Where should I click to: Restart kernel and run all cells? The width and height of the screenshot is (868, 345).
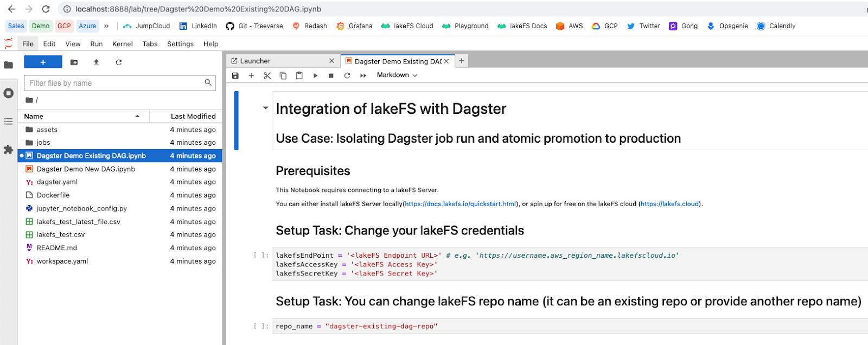[x=363, y=75]
